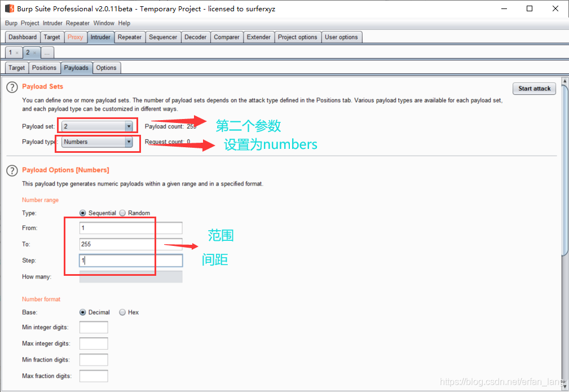569x392 pixels.
Task: Click the To number field
Action: tap(131, 244)
